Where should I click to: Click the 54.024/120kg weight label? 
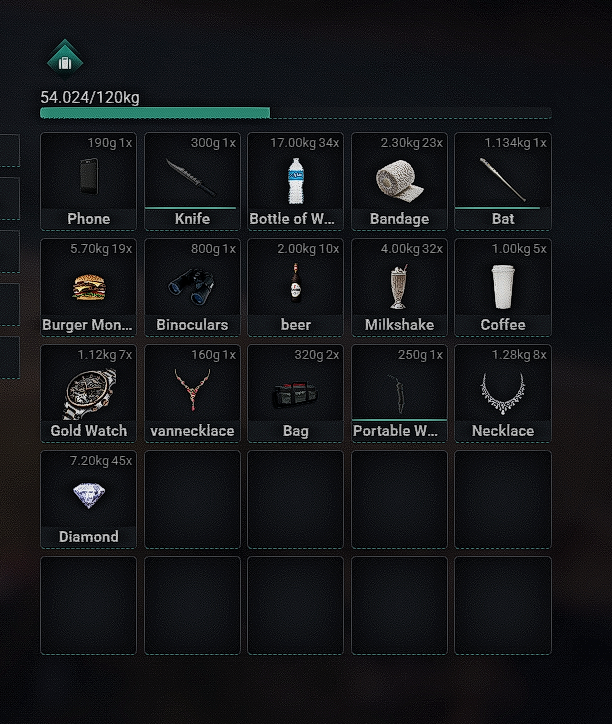(x=90, y=97)
